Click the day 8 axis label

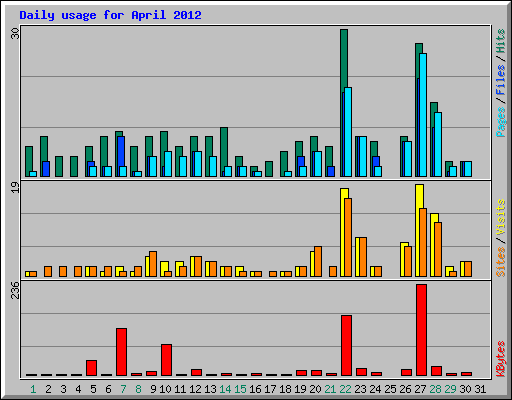138,389
